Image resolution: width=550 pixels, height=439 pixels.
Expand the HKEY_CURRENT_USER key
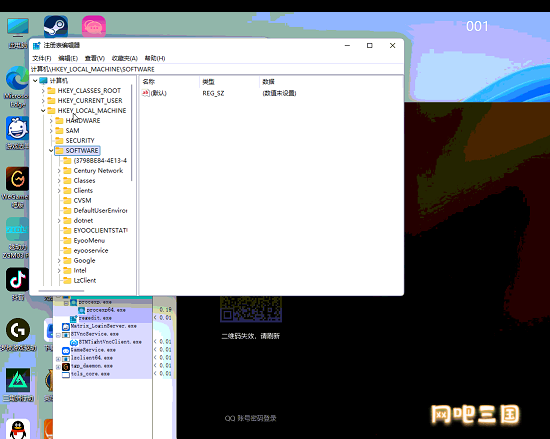pos(43,101)
